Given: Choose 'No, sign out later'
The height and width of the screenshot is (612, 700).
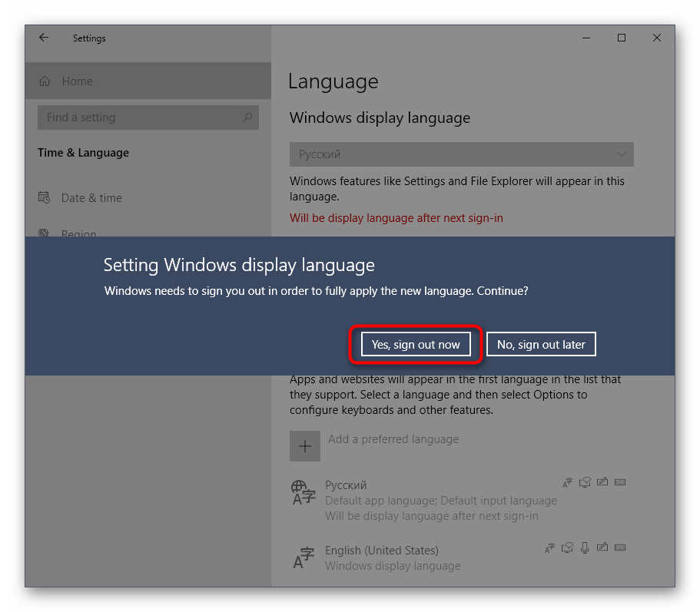Looking at the screenshot, I should [541, 344].
